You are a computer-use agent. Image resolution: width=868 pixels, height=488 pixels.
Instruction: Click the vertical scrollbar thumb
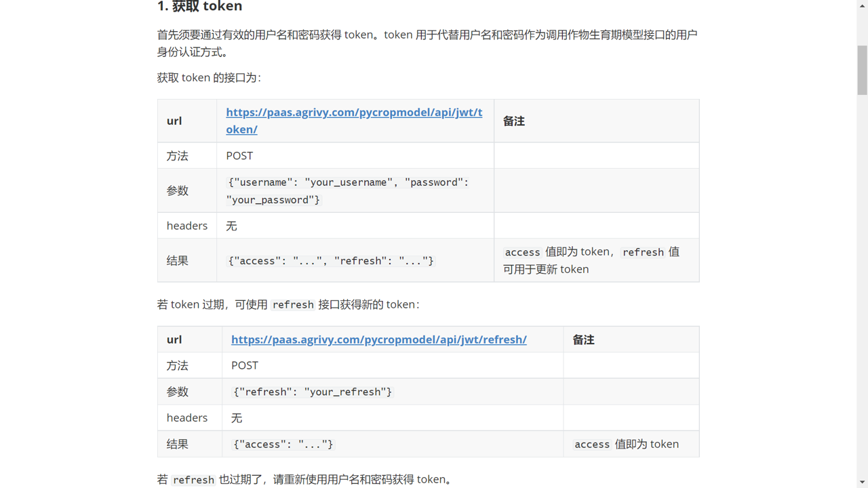pos(862,70)
